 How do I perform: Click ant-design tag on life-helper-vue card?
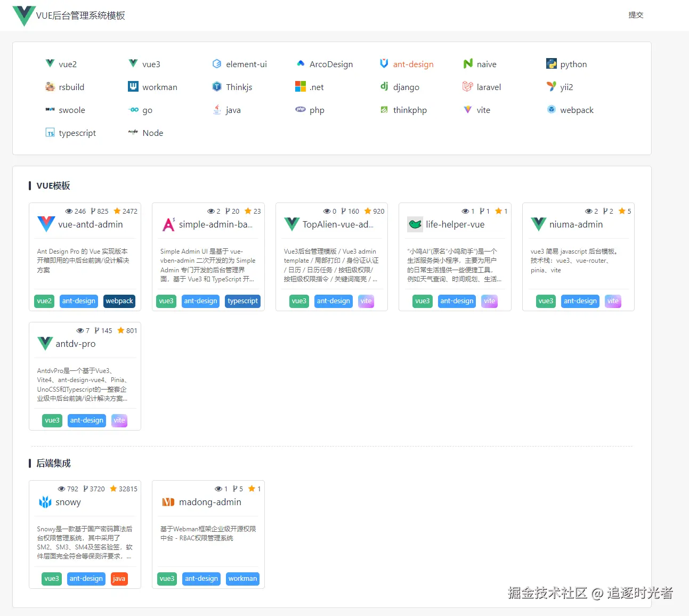tap(457, 301)
